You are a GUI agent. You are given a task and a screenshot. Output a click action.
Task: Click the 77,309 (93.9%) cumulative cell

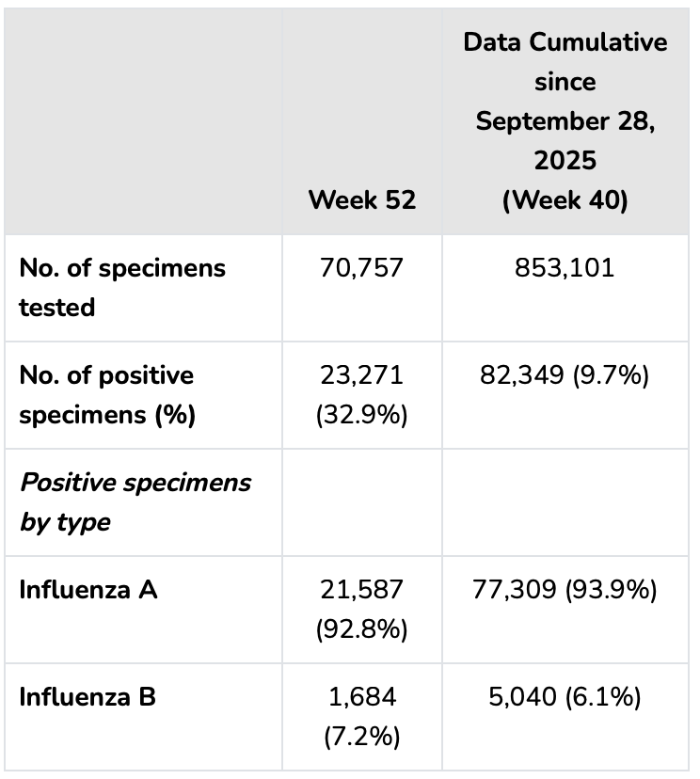pos(565,590)
